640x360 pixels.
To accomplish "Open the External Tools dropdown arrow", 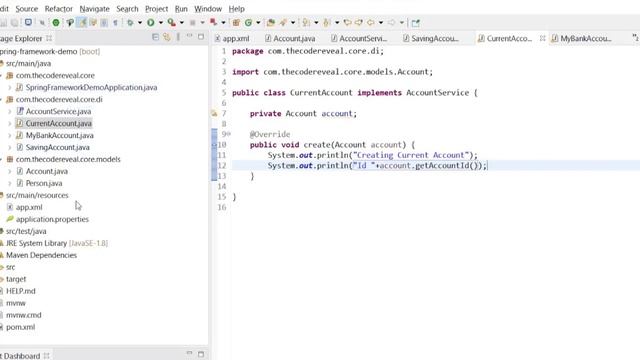I will 182,23.
